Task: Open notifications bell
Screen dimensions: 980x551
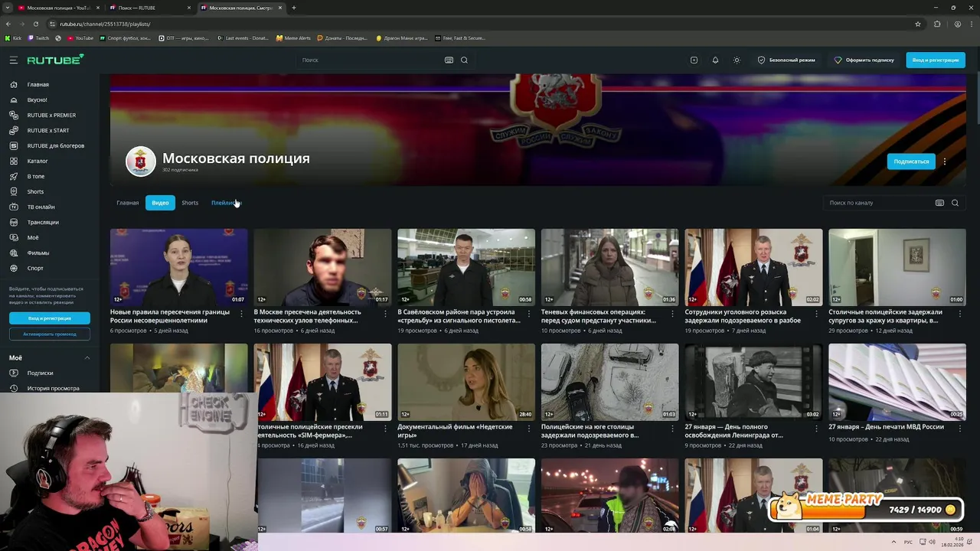Action: (715, 60)
